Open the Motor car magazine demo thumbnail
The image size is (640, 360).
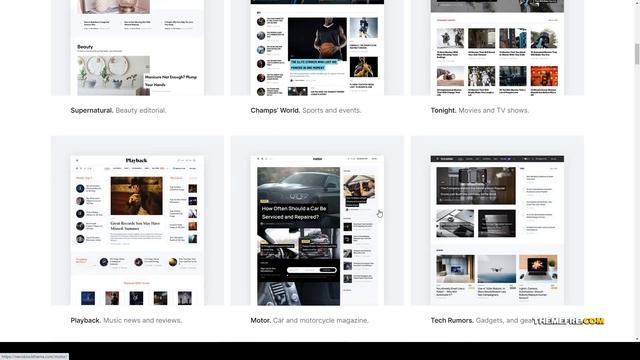click(x=317, y=221)
